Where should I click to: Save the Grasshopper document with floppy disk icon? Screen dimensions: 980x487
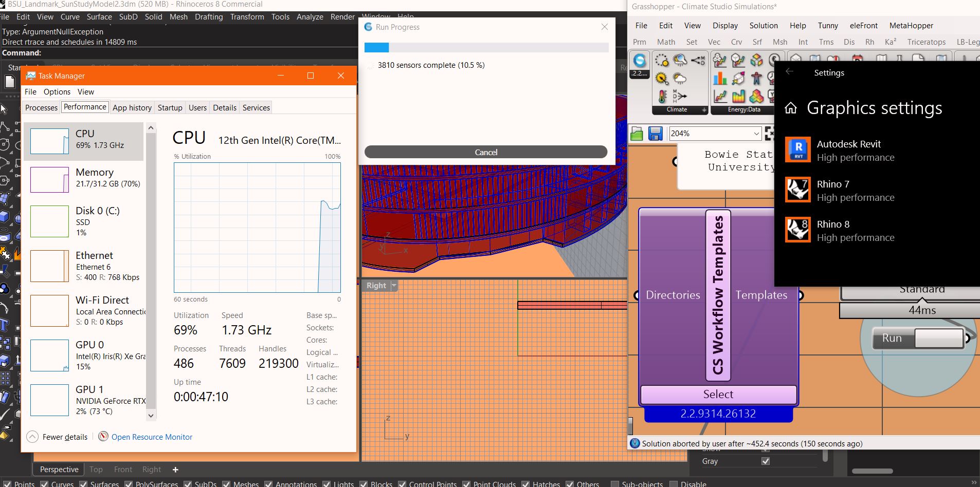[x=655, y=134]
